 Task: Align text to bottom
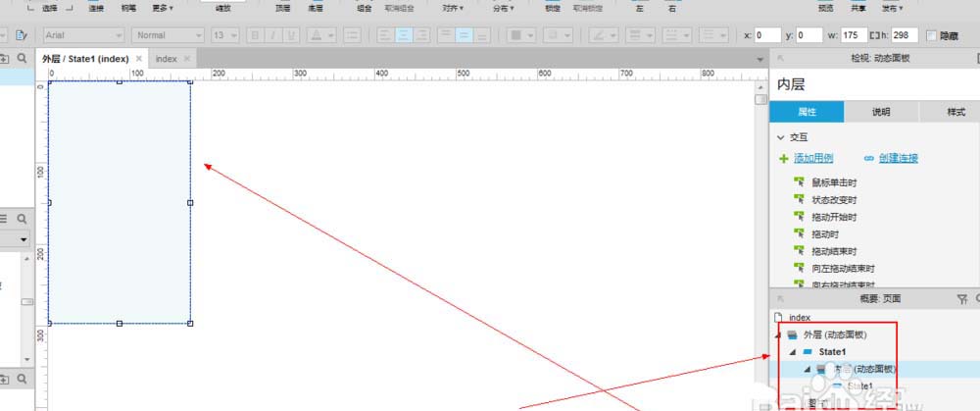click(482, 35)
